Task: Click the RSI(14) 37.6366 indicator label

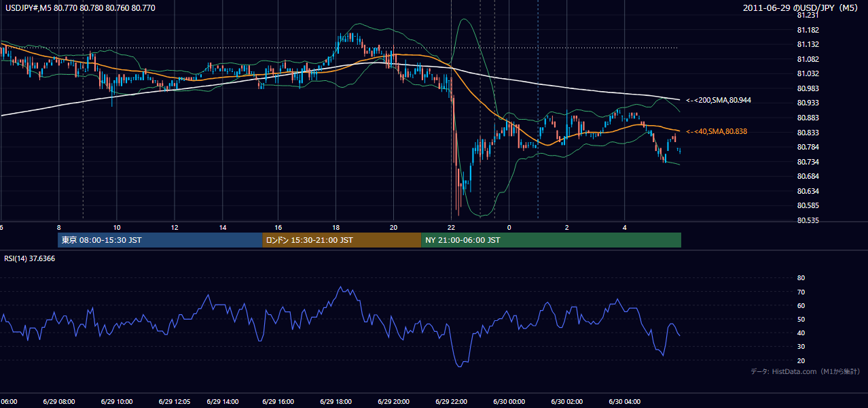Action: [30, 258]
